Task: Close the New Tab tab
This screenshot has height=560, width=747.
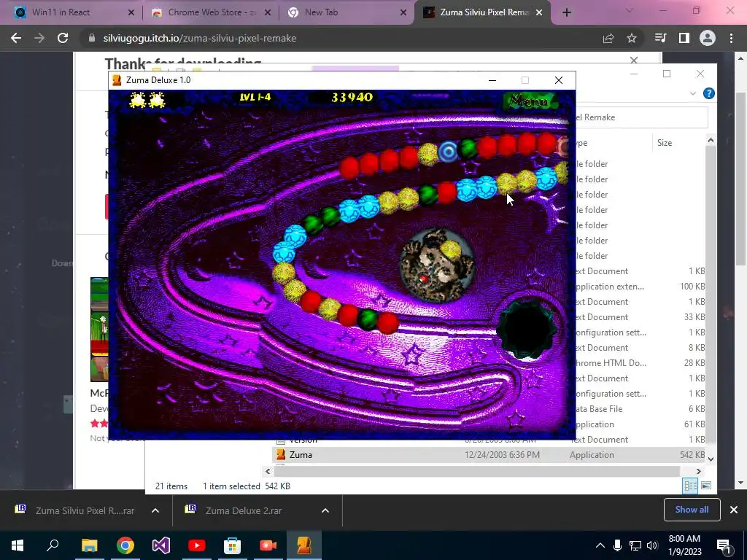Action: click(403, 13)
